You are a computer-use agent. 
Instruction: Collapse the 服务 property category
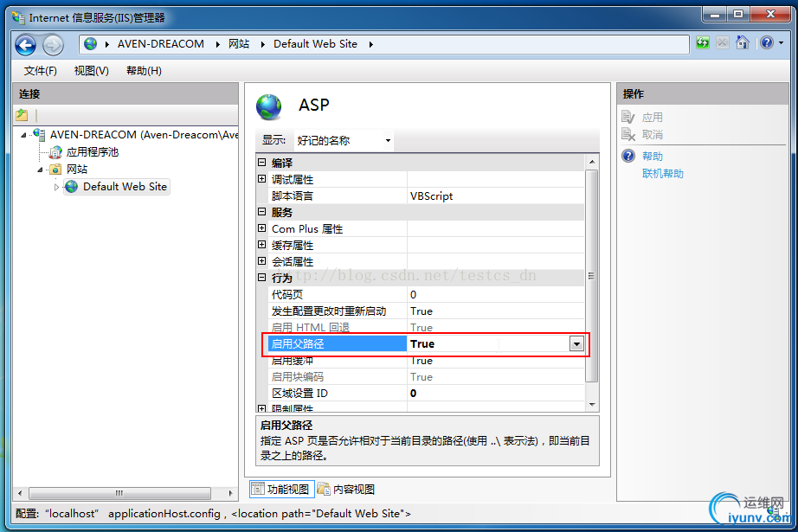click(x=261, y=212)
